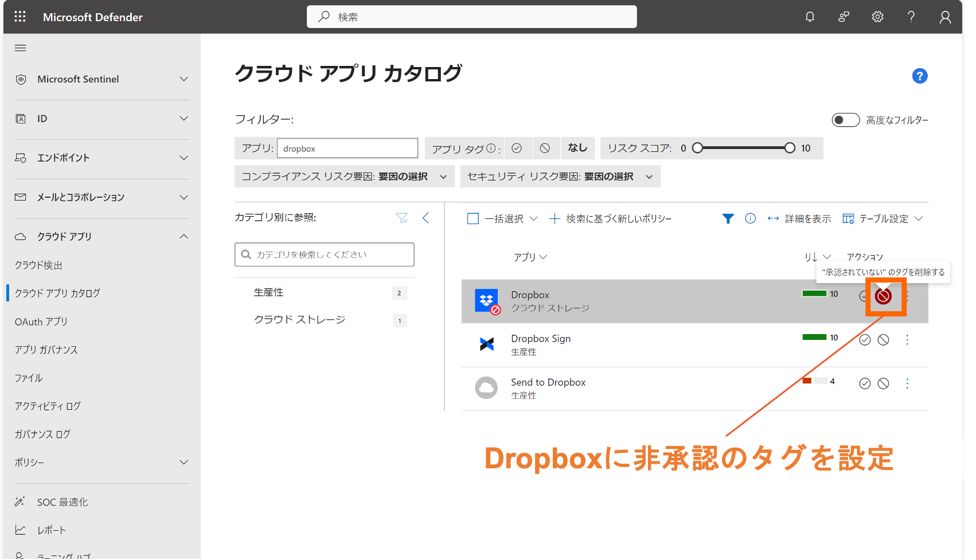Collapse the category browse panel arrow
This screenshot has width=976, height=560.
(x=425, y=218)
